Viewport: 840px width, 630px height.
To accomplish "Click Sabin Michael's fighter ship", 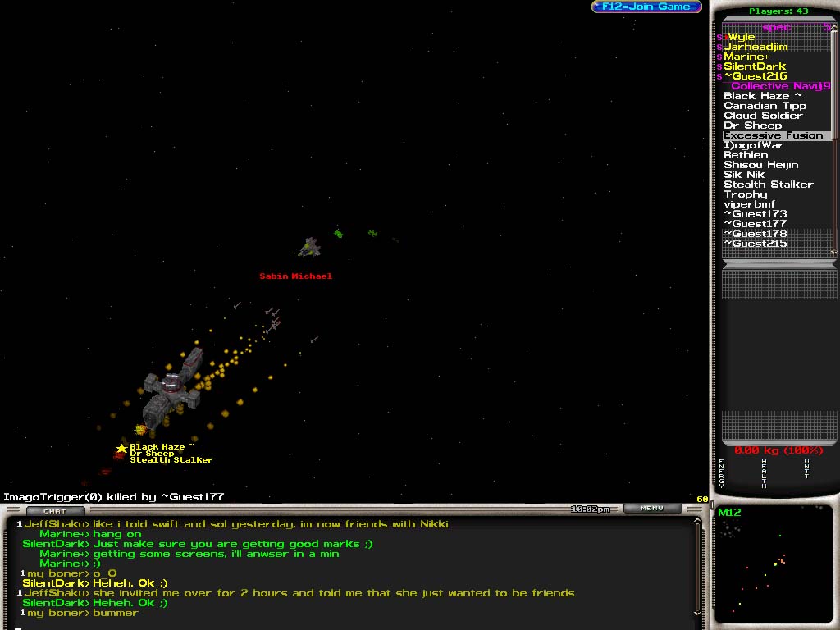I will [x=309, y=246].
